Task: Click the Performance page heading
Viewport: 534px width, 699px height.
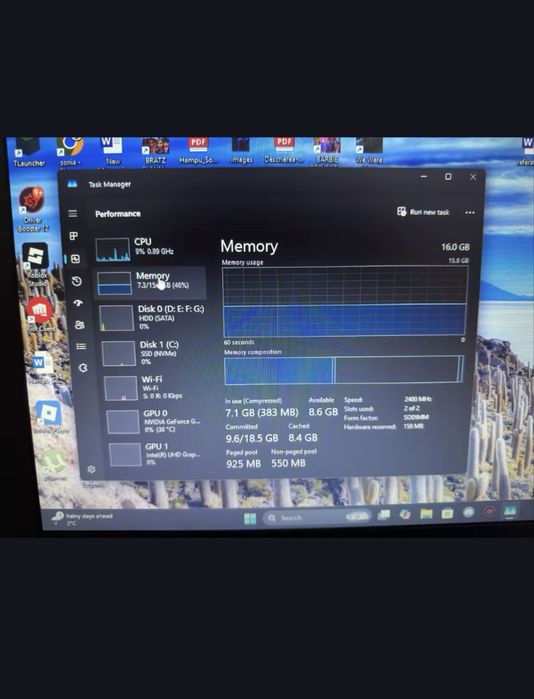Action: tap(118, 214)
